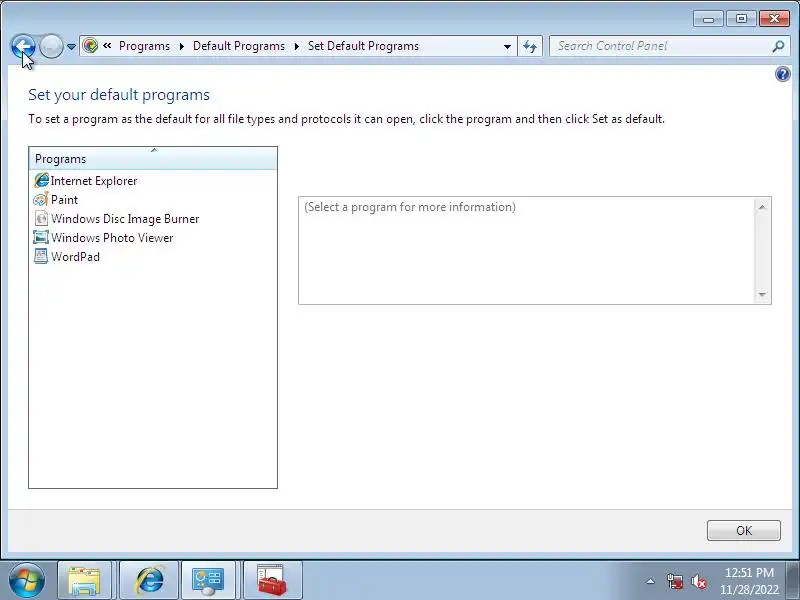
Task: Select Windows Photo Viewer entry
Action: point(112,238)
